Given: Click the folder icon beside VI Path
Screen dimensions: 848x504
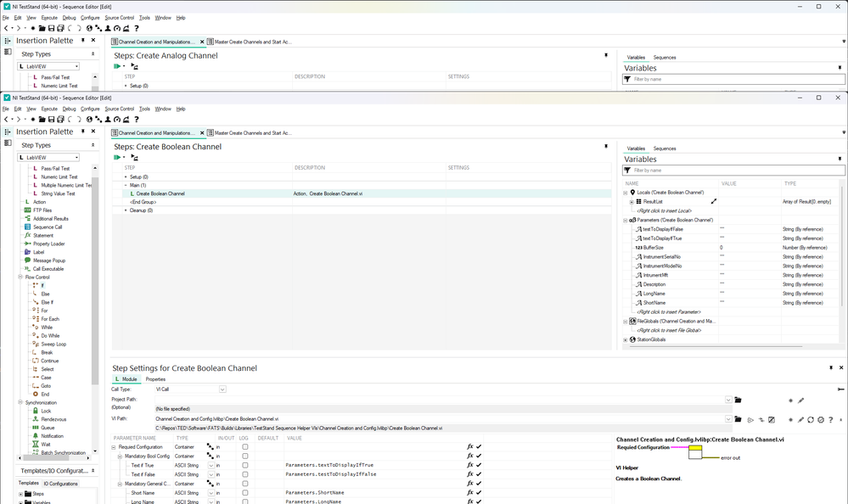Looking at the screenshot, I should [738, 419].
